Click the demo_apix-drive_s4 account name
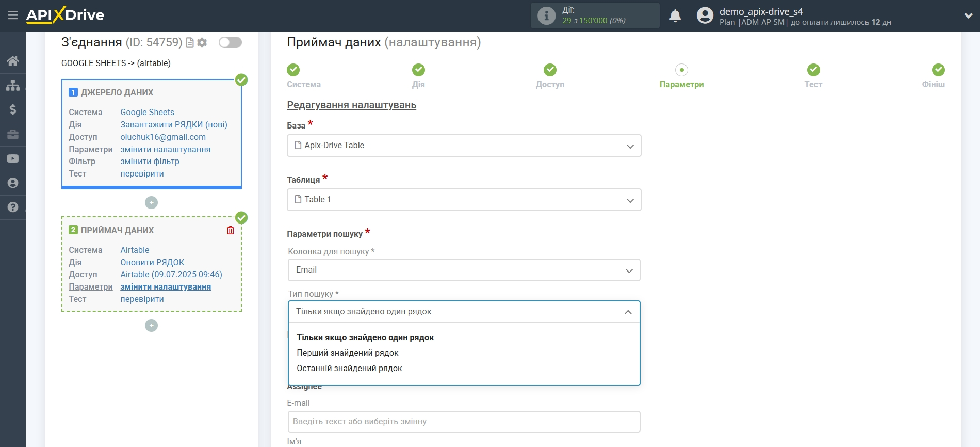 [x=761, y=11]
